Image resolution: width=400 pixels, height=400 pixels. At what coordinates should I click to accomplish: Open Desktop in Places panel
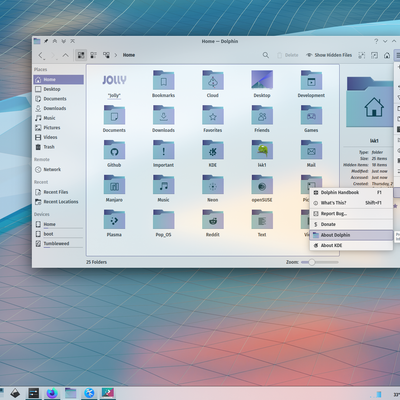coord(58,89)
